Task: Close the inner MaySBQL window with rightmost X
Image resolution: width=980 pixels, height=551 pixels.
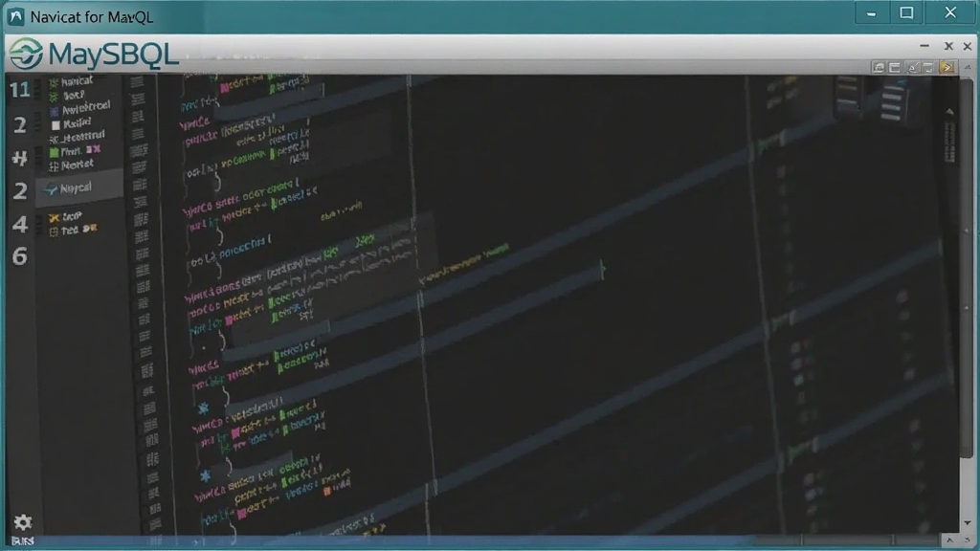Action: pyautogui.click(x=967, y=46)
